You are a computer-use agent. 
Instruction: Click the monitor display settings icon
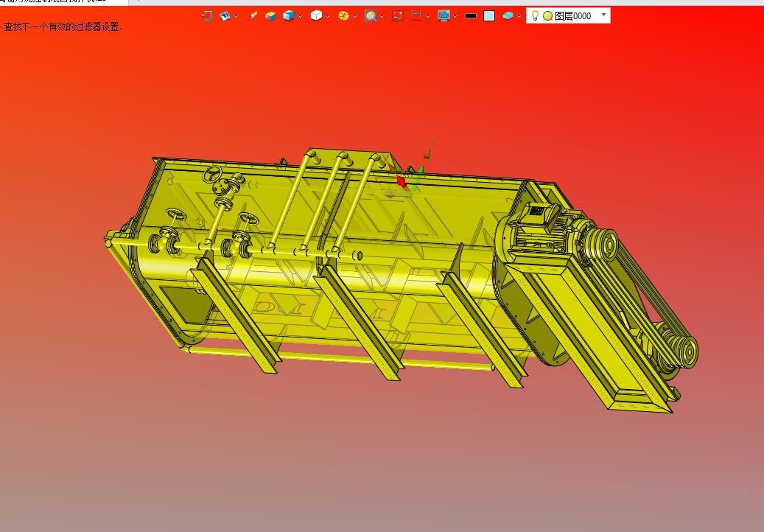tap(444, 16)
